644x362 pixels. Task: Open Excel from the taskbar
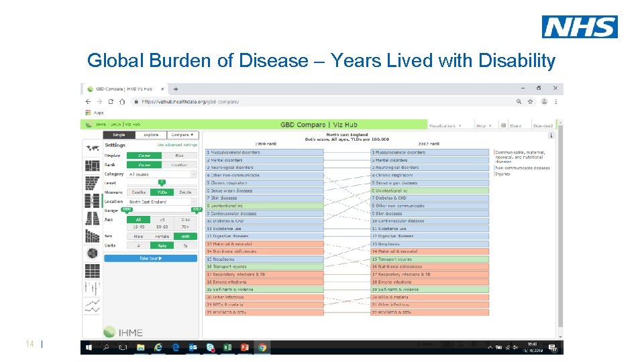tap(227, 348)
